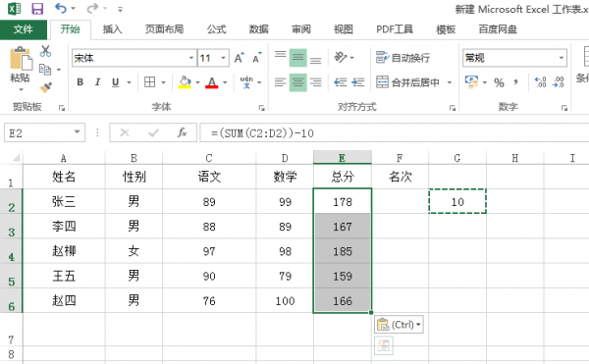Click the Excel application logo icon
The height and width of the screenshot is (364, 589).
click(15, 8)
